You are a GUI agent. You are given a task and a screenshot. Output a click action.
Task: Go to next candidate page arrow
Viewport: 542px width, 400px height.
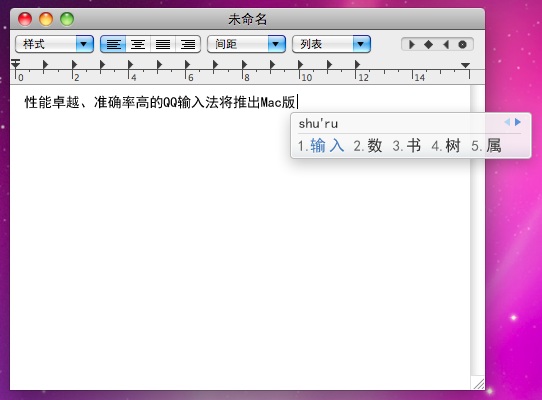click(x=518, y=122)
